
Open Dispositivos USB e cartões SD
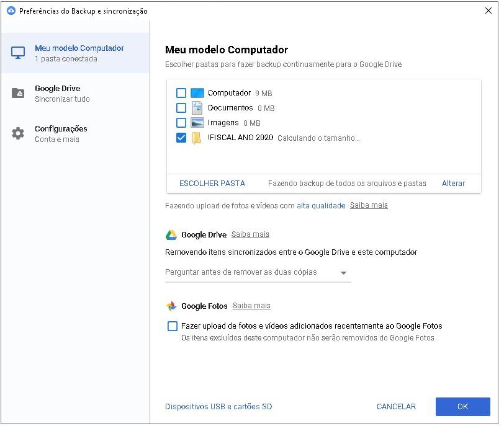(218, 407)
